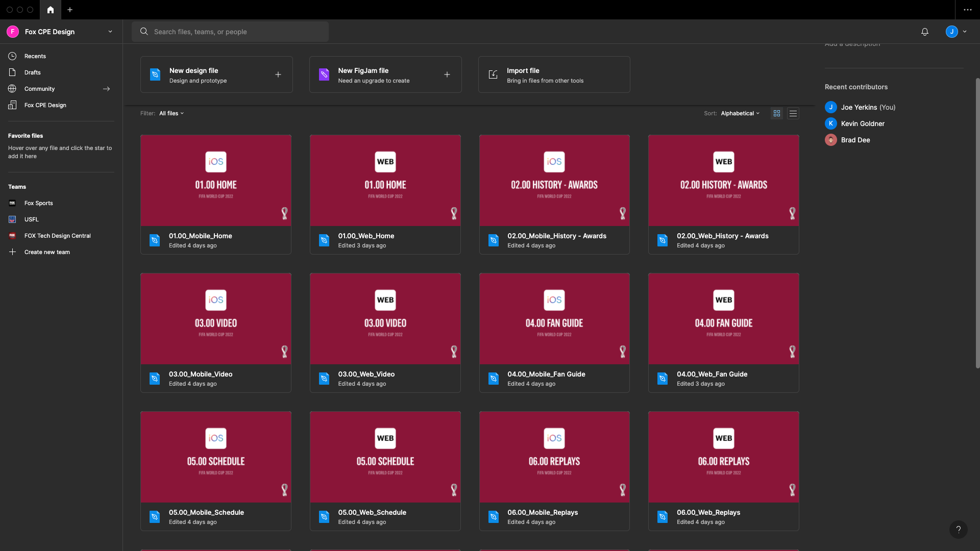980x551 pixels.
Task: Click the new design file blue icon
Action: tap(155, 74)
